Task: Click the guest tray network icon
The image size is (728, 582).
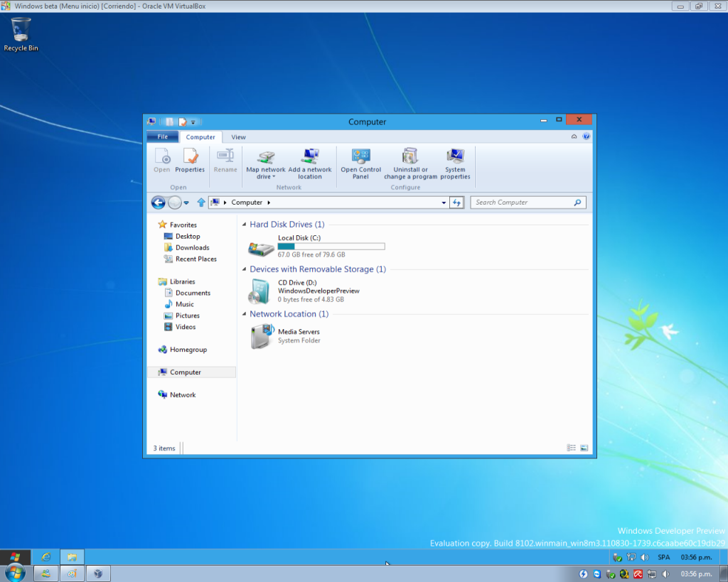Action: point(631,557)
